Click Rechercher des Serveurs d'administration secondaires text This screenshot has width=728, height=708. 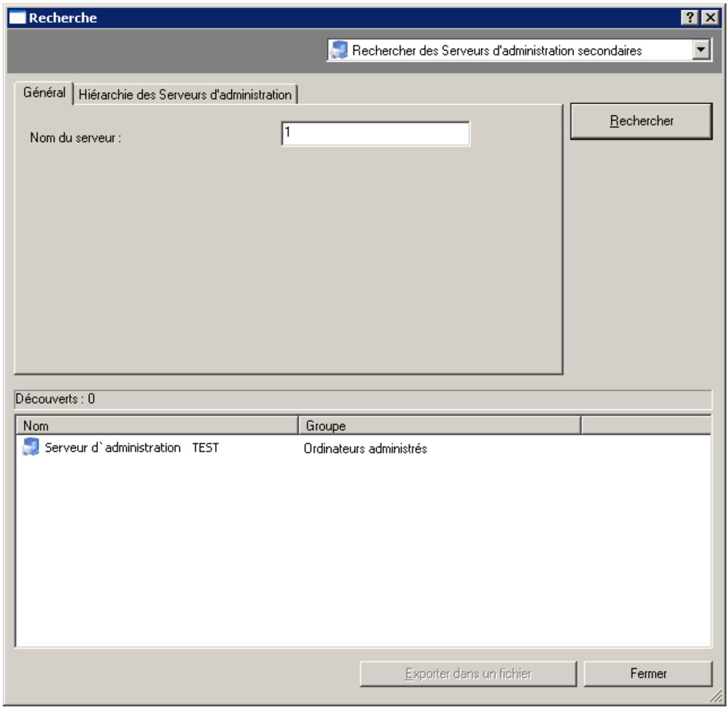[497, 50]
